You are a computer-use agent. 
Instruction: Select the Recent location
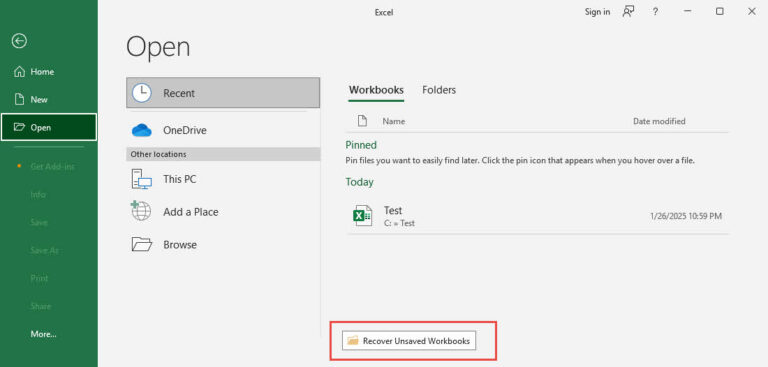223,93
